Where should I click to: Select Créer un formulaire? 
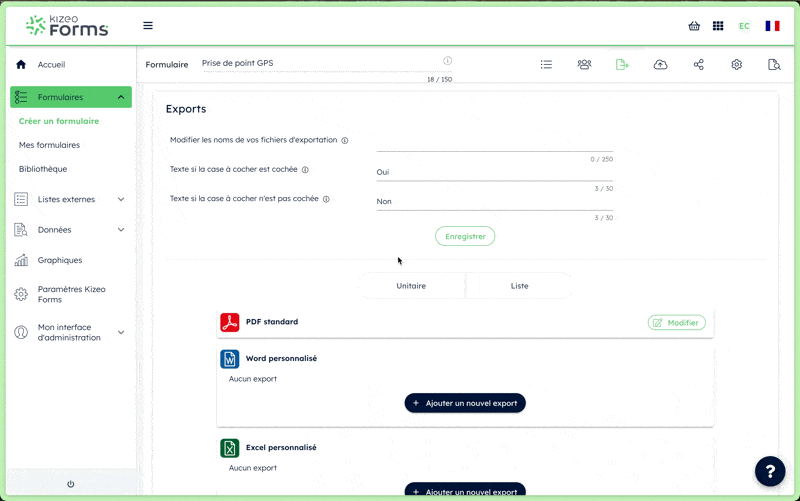(x=59, y=121)
